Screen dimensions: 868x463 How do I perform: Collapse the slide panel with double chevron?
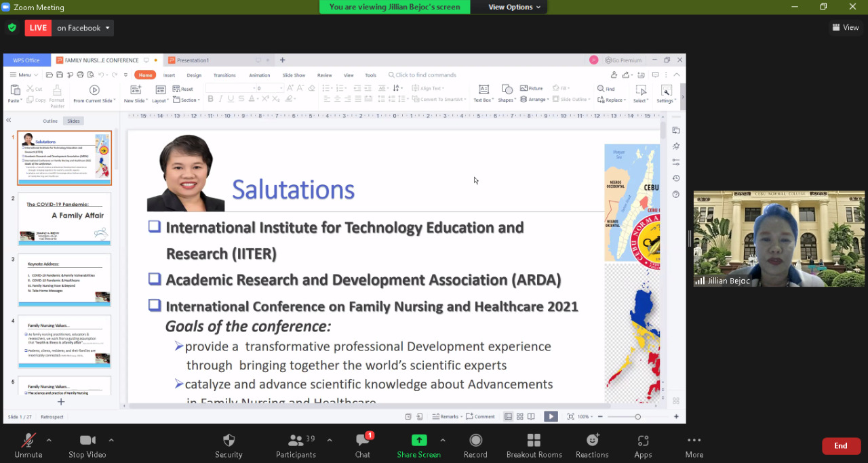(x=9, y=121)
